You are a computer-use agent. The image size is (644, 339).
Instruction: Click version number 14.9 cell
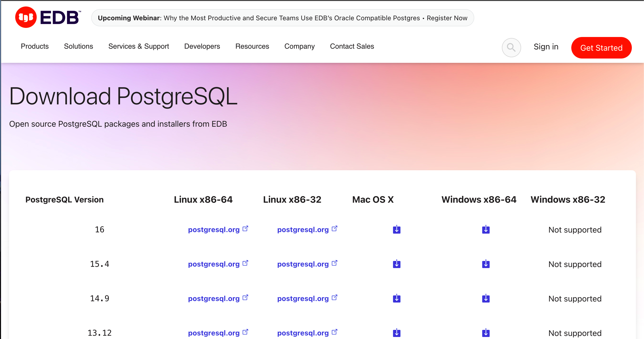[x=100, y=298]
